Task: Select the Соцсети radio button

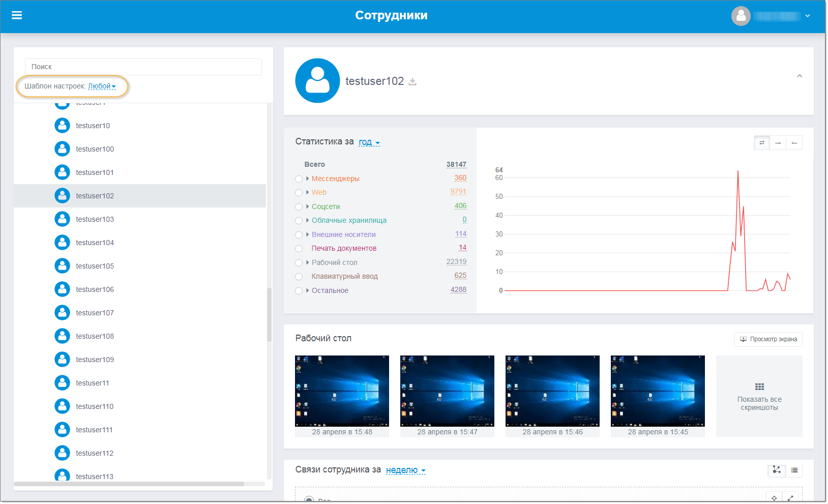Action: point(299,207)
